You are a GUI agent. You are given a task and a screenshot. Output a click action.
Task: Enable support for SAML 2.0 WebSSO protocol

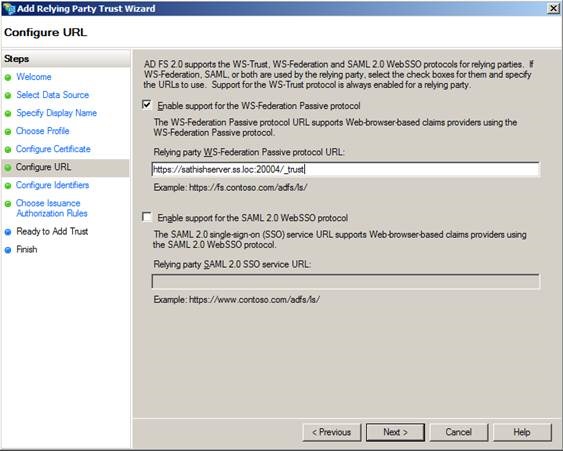[x=146, y=217]
